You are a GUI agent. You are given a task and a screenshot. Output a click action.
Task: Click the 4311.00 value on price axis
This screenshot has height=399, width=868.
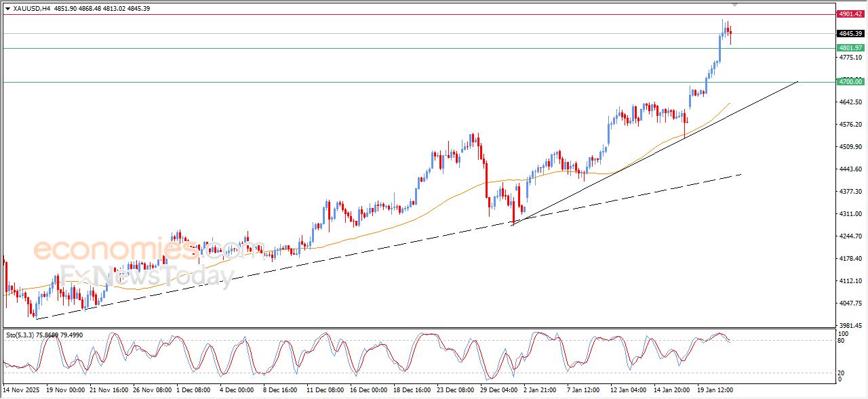click(850, 214)
